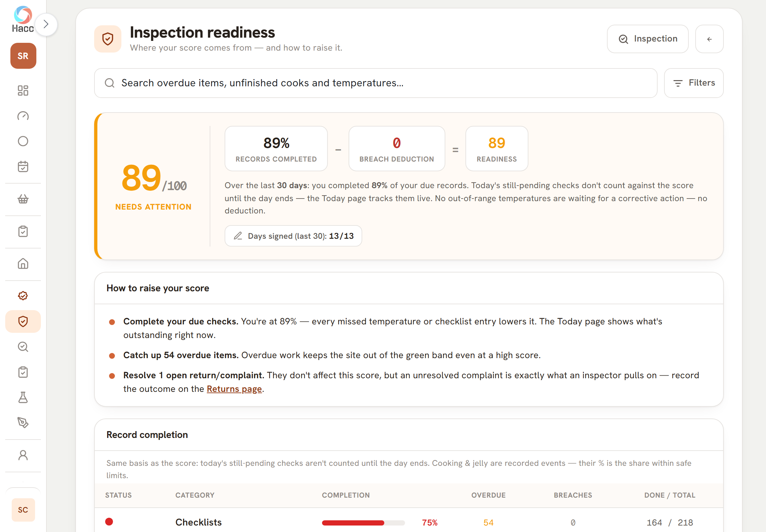Screen dimensions: 766x532
Task: Open the calendar check icon in sidebar
Action: [x=23, y=166]
